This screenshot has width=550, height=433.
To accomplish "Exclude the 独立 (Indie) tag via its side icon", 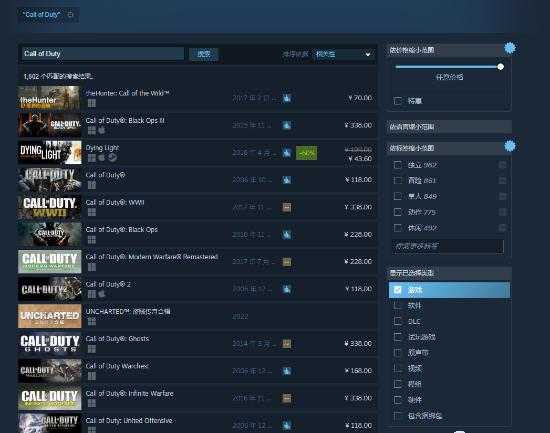I will [503, 165].
